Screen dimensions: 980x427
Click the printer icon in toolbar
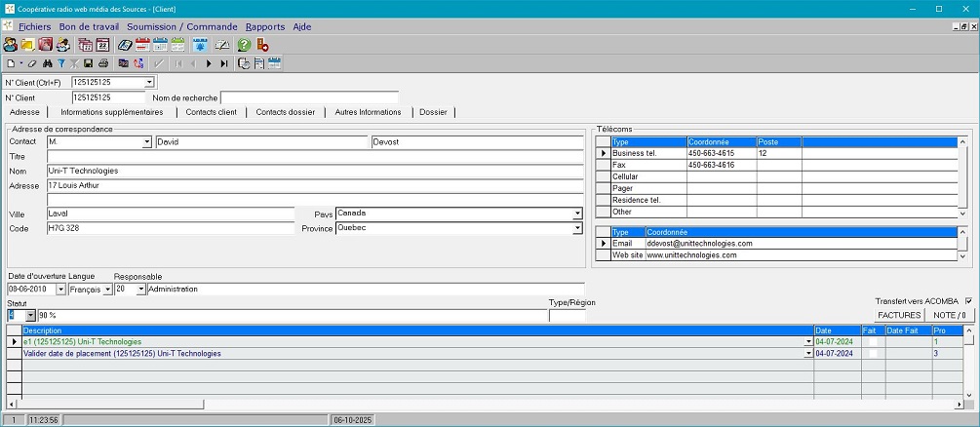coord(102,63)
